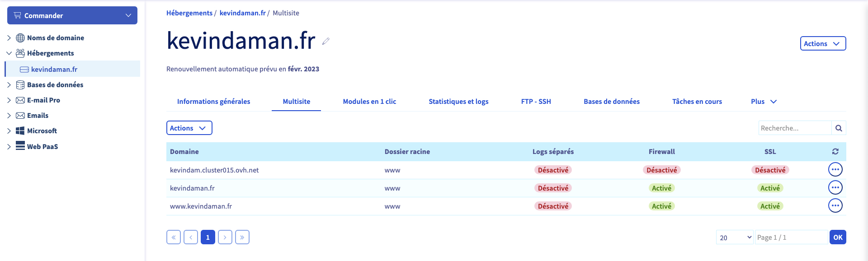Click the refresh icon in table header
This screenshot has width=868, height=261.
pyautogui.click(x=835, y=152)
